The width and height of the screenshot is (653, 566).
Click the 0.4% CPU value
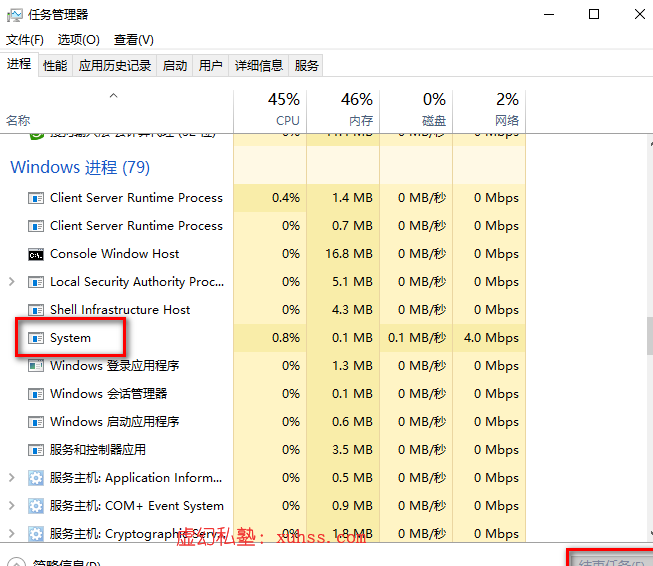(x=286, y=198)
